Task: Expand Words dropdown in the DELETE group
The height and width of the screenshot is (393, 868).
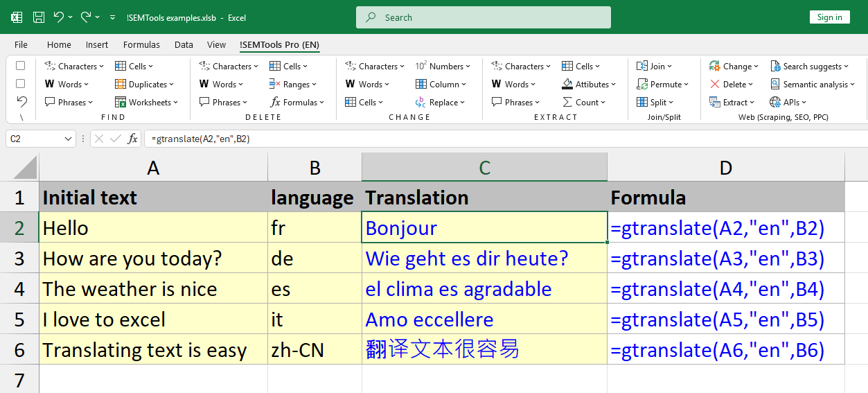Action: click(222, 85)
